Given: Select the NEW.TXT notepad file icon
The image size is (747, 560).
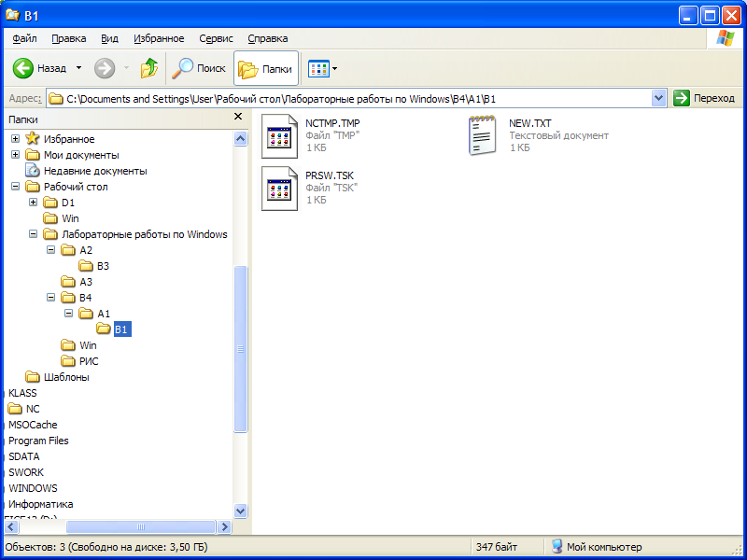Looking at the screenshot, I should [482, 135].
